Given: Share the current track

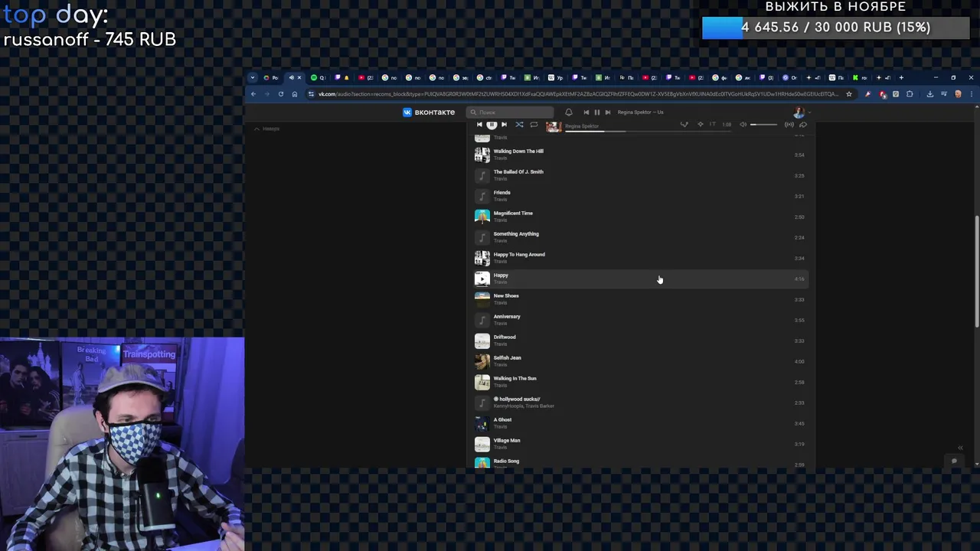Looking at the screenshot, I should point(803,125).
